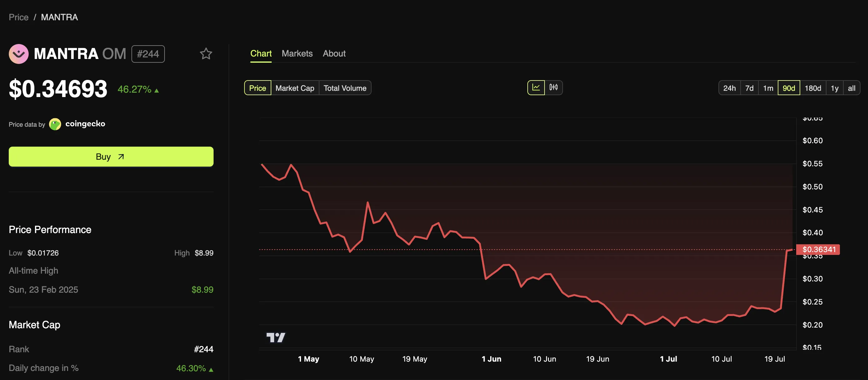Open the coingecko attribution logo

[x=55, y=124]
